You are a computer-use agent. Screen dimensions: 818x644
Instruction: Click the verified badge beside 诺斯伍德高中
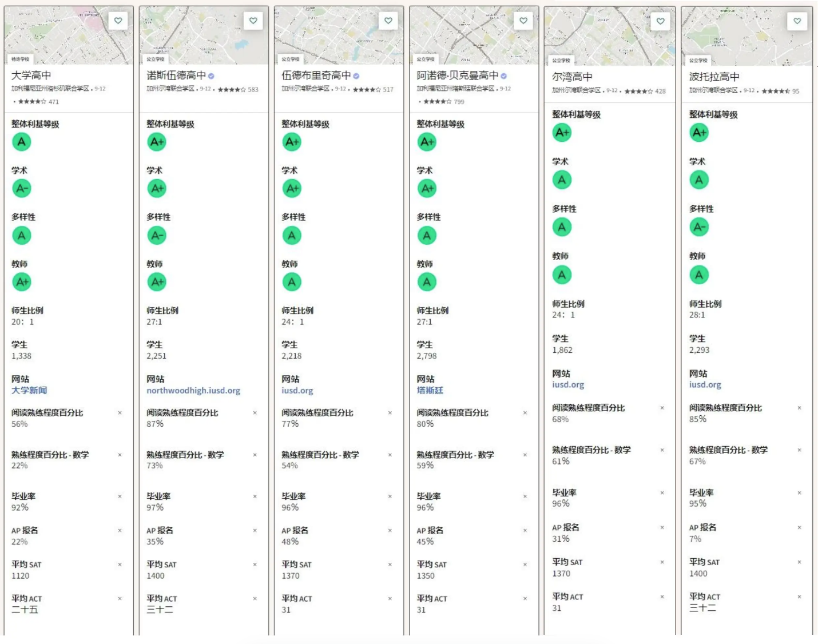(x=211, y=76)
